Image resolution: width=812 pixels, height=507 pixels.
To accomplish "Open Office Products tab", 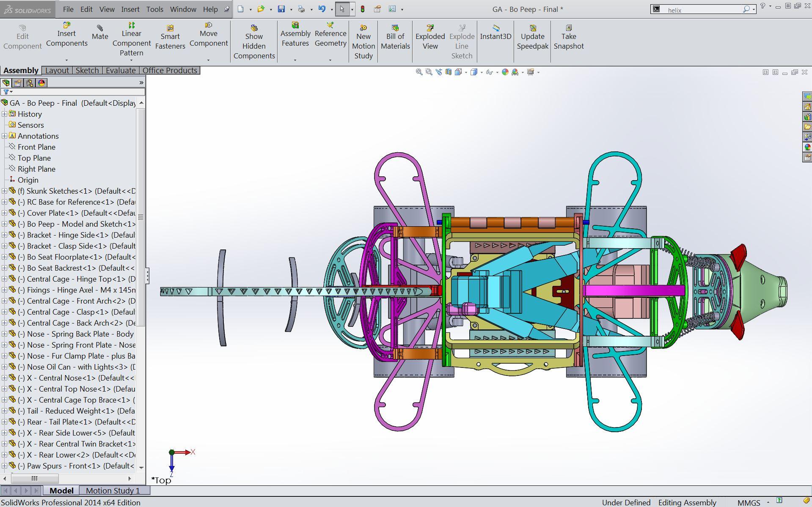I will pos(170,70).
